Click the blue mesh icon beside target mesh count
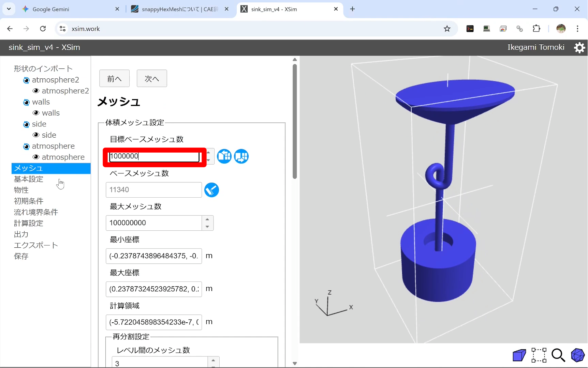Image resolution: width=588 pixels, height=368 pixels. (x=224, y=156)
